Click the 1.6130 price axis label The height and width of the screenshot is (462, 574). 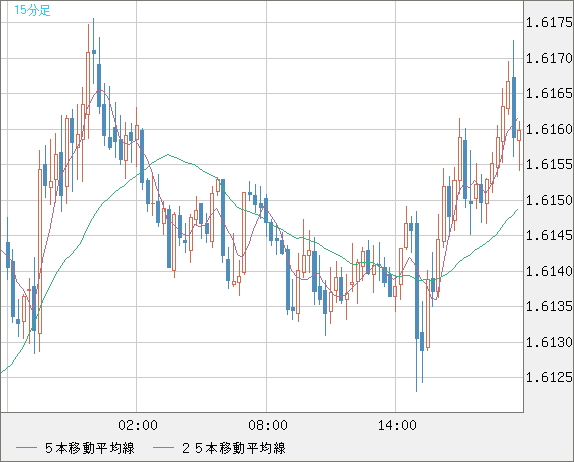click(549, 342)
